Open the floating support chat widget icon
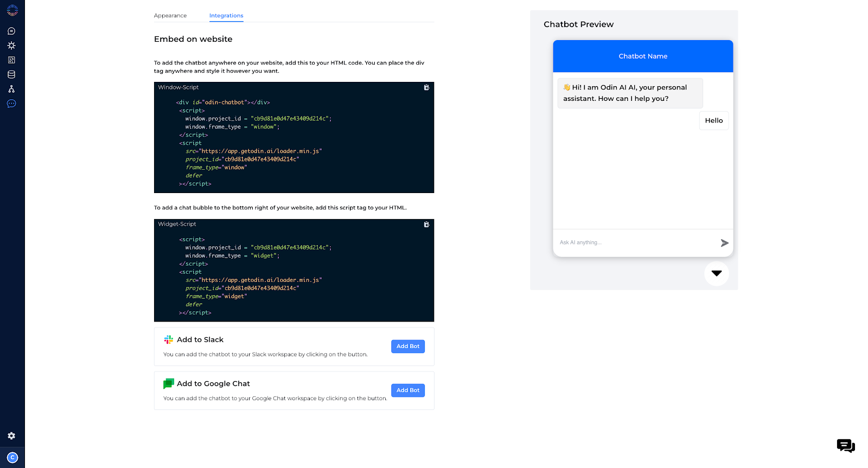Viewport: 868px width, 468px height. click(846, 446)
